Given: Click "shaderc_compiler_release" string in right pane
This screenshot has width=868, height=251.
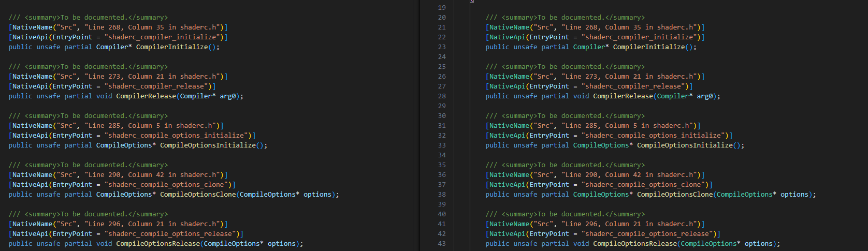Looking at the screenshot, I should [x=633, y=86].
